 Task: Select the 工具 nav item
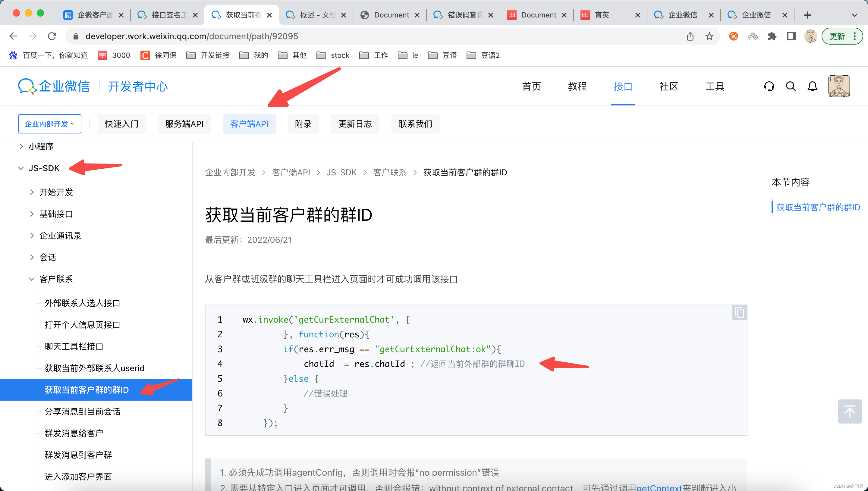tap(715, 86)
